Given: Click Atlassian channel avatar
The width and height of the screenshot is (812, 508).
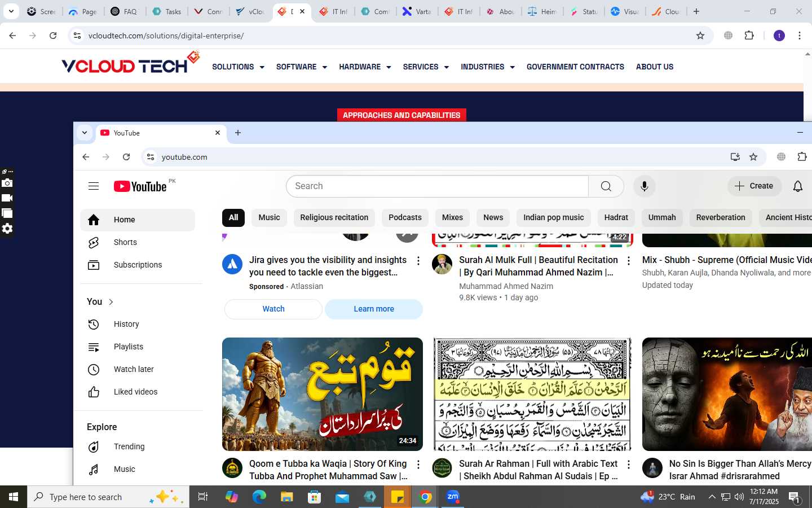Looking at the screenshot, I should point(232,264).
